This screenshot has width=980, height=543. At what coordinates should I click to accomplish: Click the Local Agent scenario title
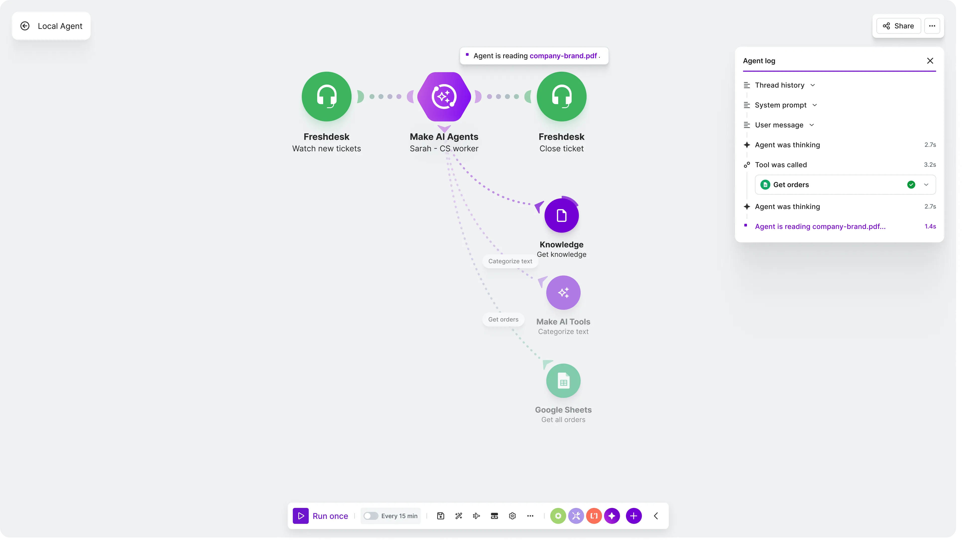click(x=60, y=26)
